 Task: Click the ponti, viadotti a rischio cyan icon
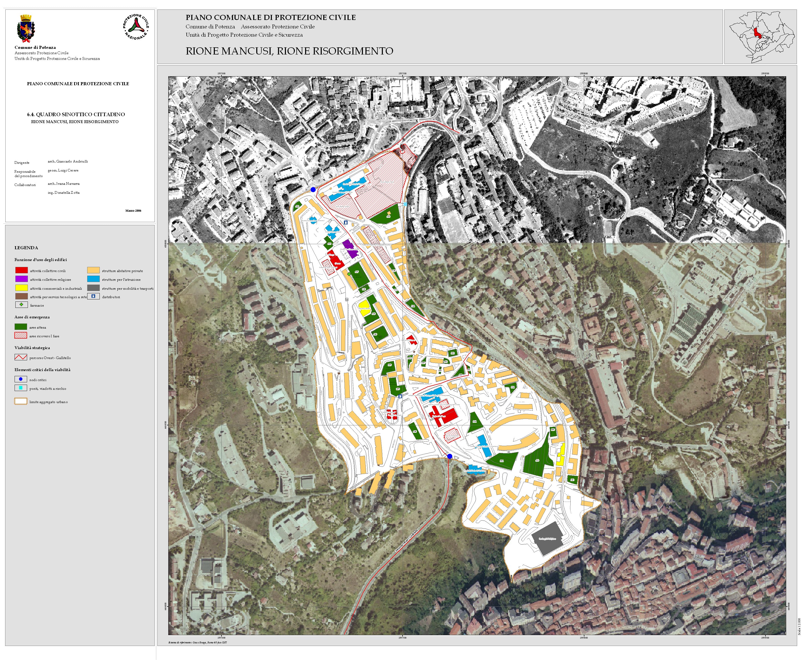[20, 388]
